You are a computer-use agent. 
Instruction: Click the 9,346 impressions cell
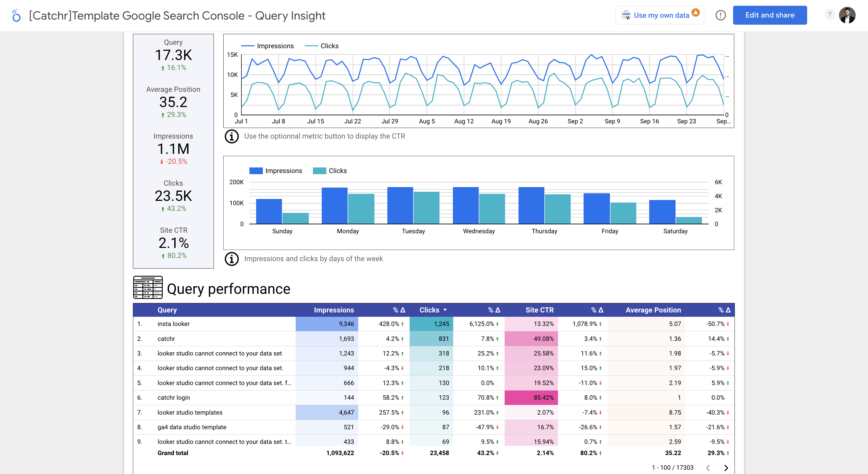point(327,324)
